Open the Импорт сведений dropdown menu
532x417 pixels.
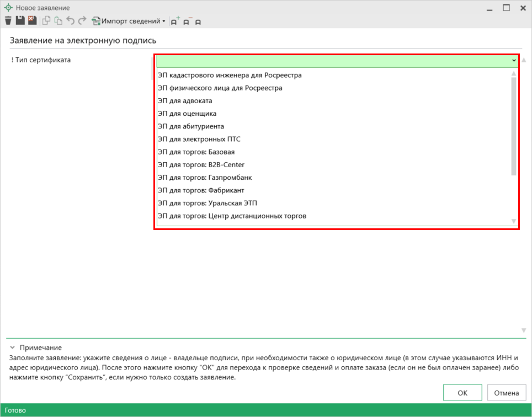129,21
